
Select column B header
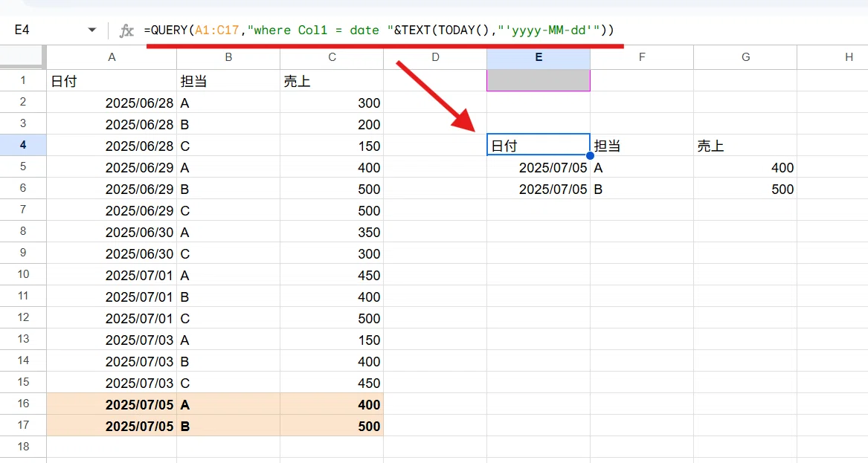pos(228,57)
